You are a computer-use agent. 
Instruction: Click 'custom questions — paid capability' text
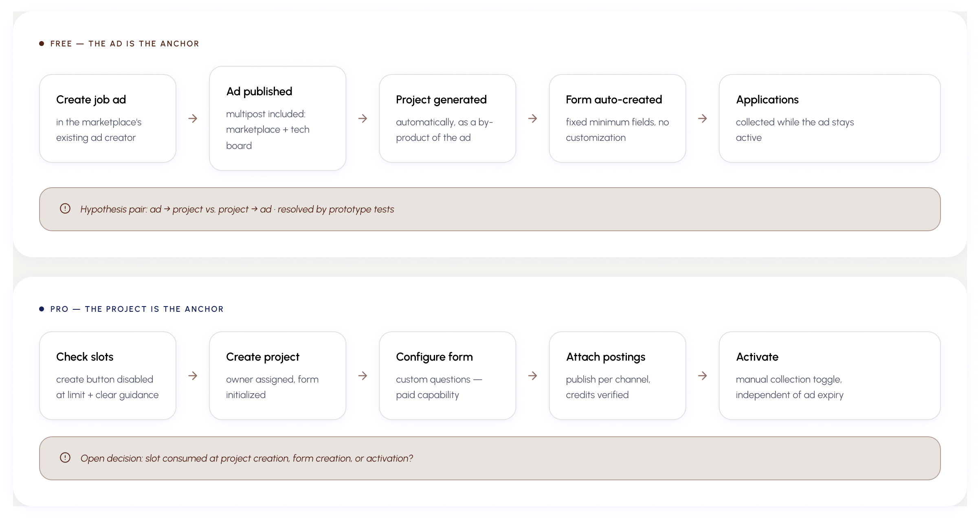coord(439,387)
